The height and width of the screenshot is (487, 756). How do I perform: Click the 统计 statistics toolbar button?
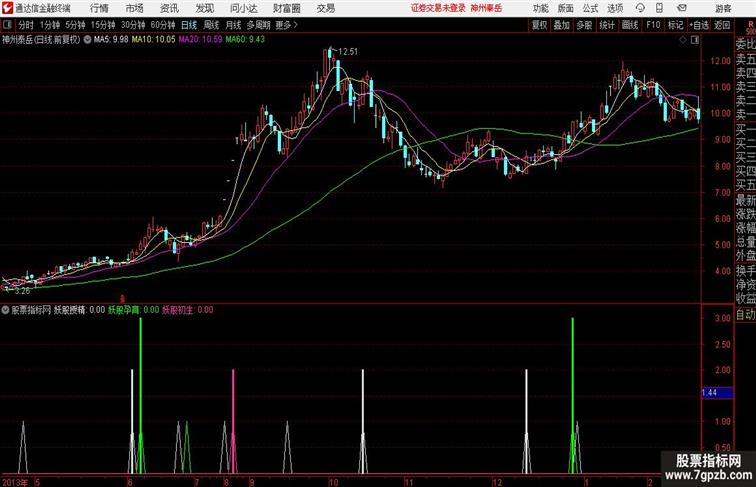tap(607, 25)
